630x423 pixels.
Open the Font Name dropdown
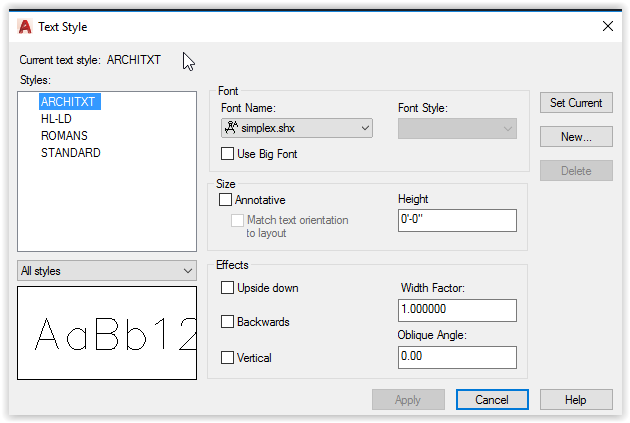pyautogui.click(x=296, y=128)
